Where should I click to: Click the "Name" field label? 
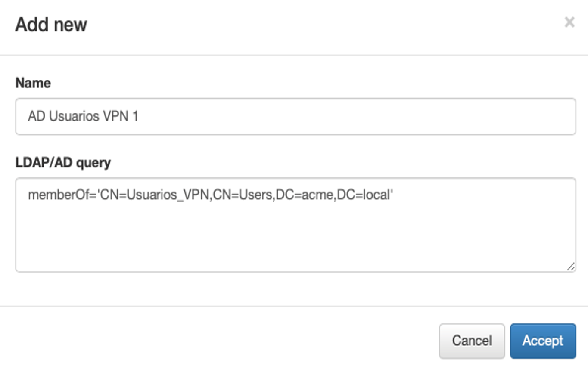pos(33,83)
